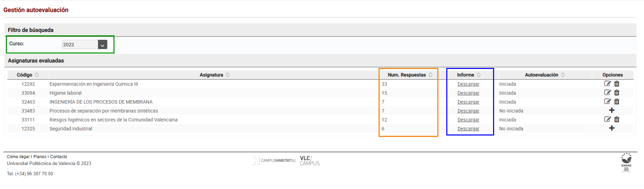The image size is (644, 189).
Task: Open the Planos footer link
Action: 40,157
